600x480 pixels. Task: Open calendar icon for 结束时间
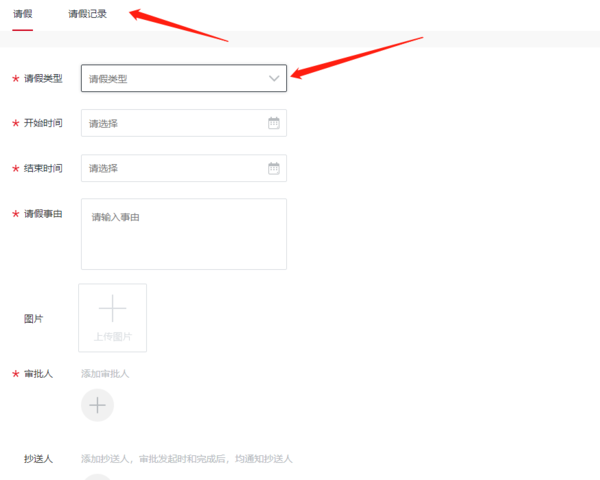coord(274,168)
